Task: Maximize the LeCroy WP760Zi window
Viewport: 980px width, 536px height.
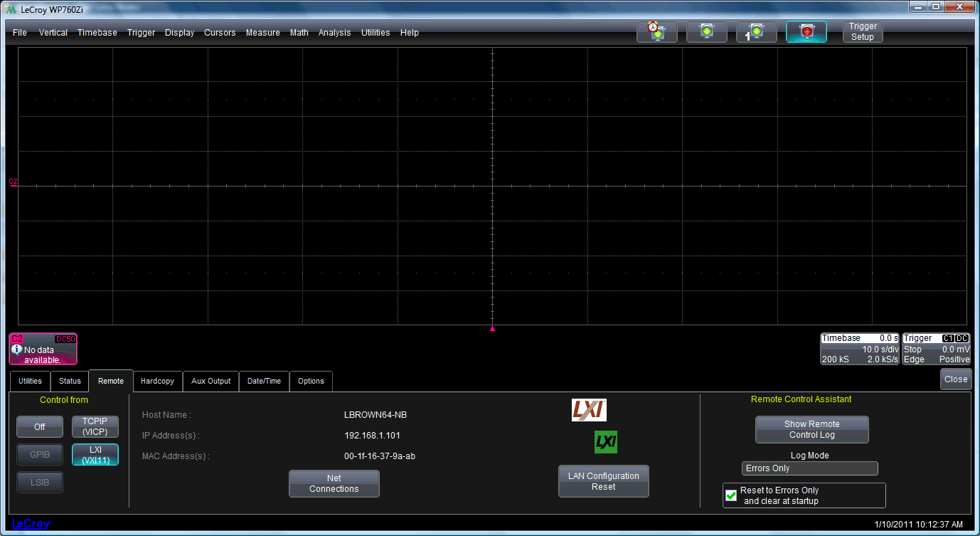Action: (x=937, y=7)
